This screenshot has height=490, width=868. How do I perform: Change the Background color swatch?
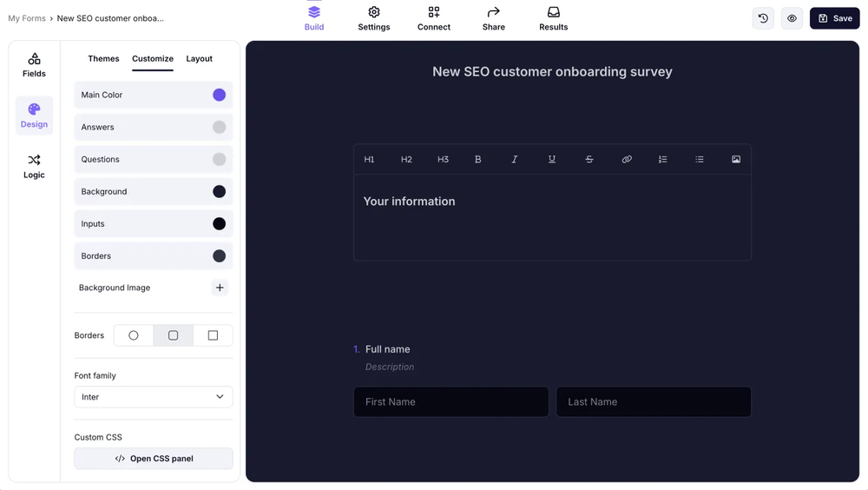click(220, 191)
